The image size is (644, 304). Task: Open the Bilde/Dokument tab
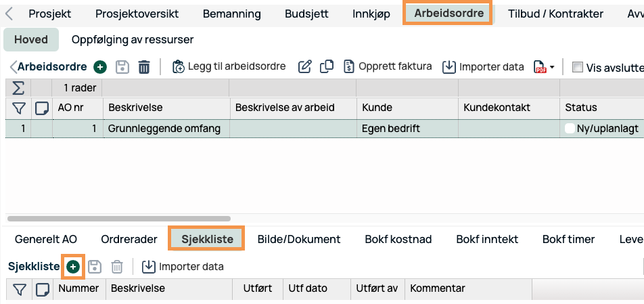click(299, 239)
